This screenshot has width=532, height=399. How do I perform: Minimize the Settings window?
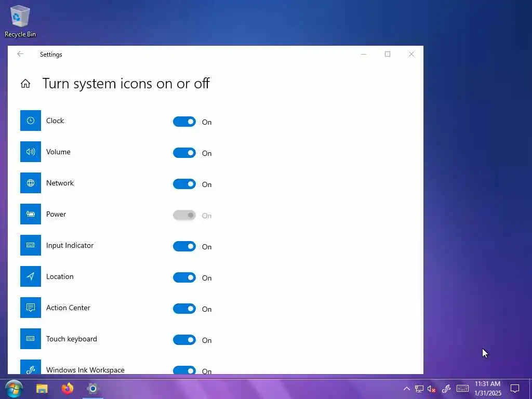coord(363,54)
